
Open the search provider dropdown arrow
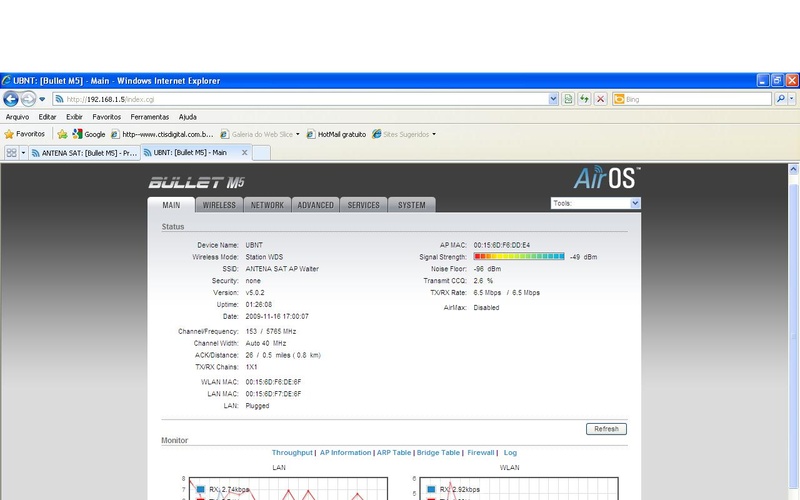(x=791, y=99)
